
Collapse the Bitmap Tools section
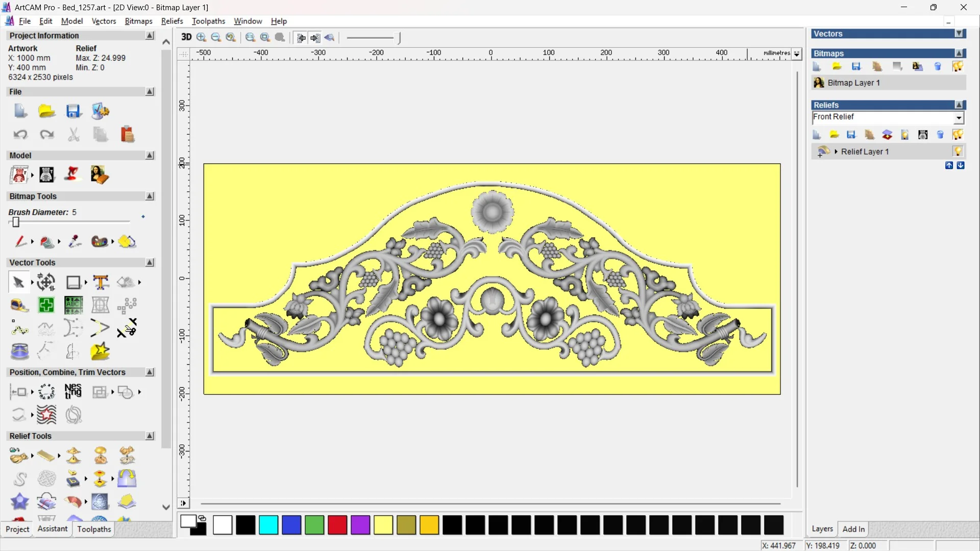[x=150, y=196]
